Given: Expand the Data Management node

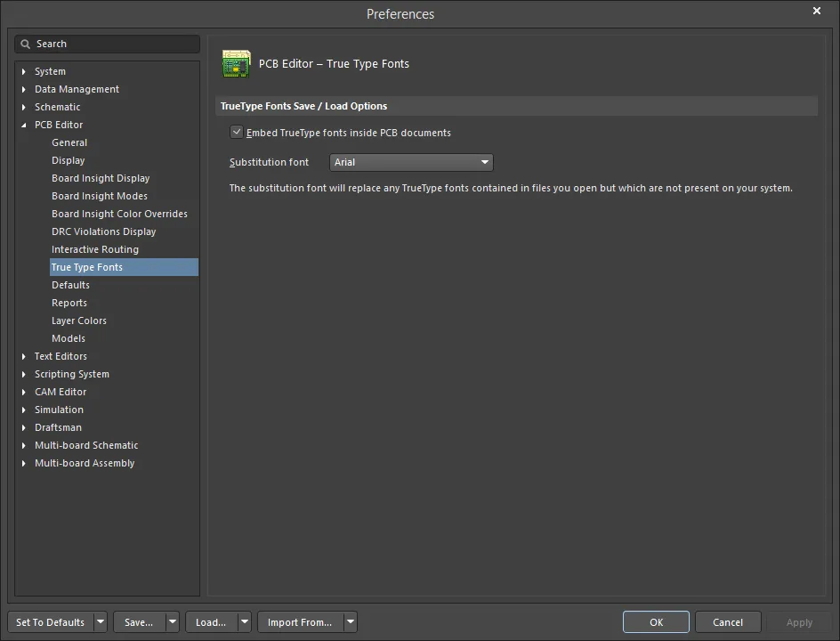Looking at the screenshot, I should (x=23, y=89).
